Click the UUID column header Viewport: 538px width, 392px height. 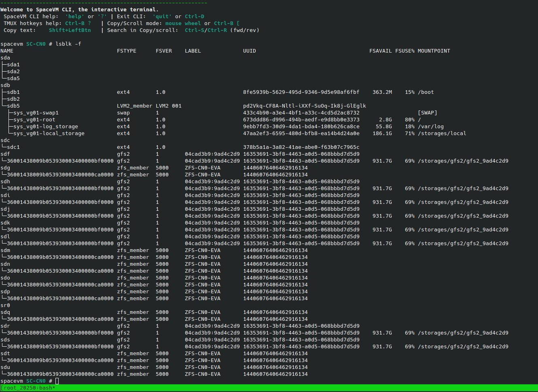click(249, 51)
